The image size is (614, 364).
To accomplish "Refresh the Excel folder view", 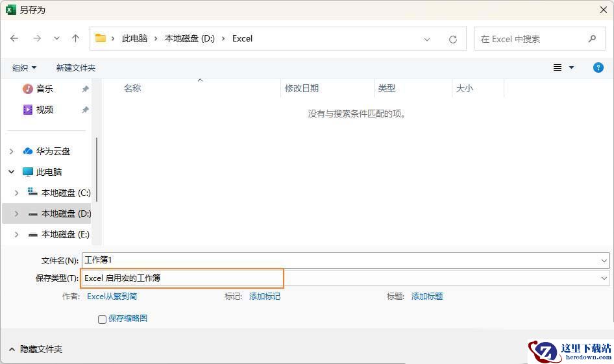I will 453,39.
